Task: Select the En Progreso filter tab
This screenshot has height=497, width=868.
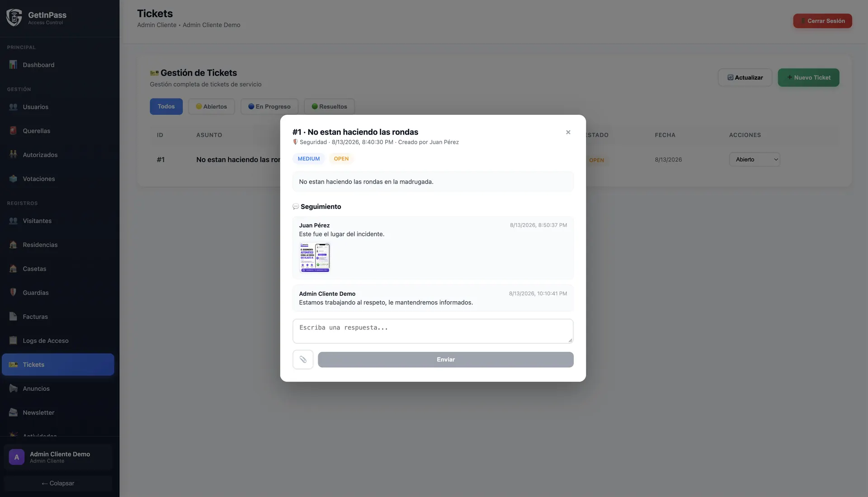Action: pos(269,107)
